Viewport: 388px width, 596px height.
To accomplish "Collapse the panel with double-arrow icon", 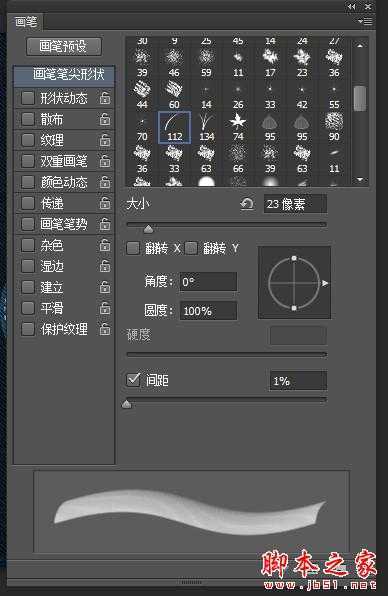I will 352,6.
